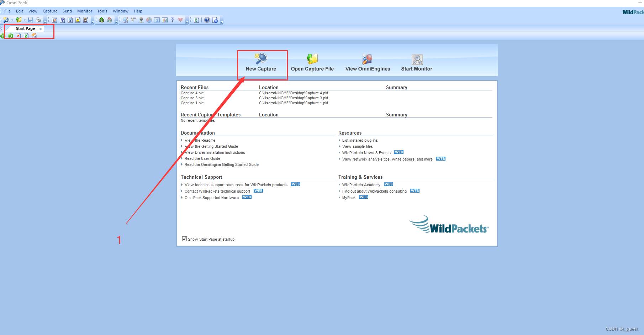The height and width of the screenshot is (335, 644).
Task: Click the View Driver Installation Instructions link
Action: 215,152
